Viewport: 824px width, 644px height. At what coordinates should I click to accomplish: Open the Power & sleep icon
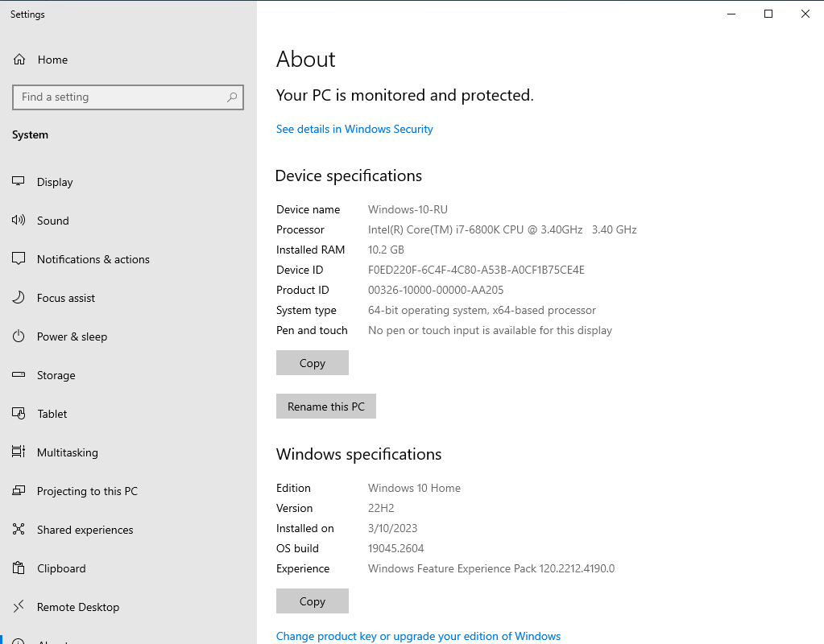pyautogui.click(x=19, y=336)
